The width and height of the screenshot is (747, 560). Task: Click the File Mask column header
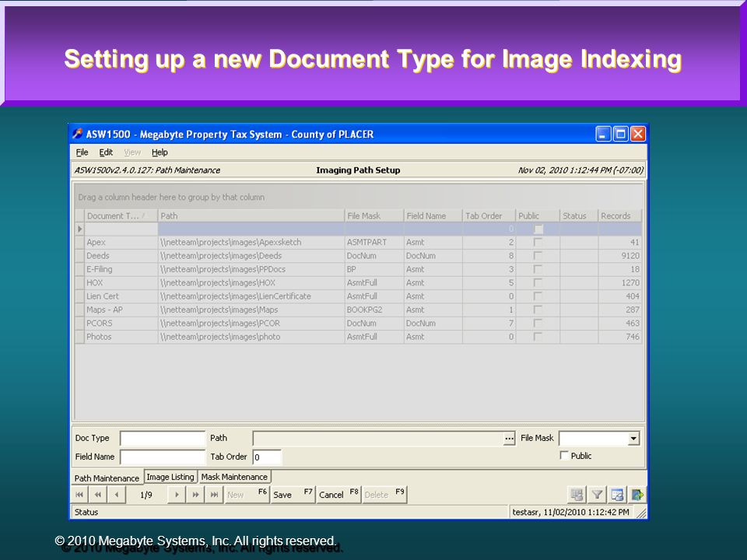374,215
